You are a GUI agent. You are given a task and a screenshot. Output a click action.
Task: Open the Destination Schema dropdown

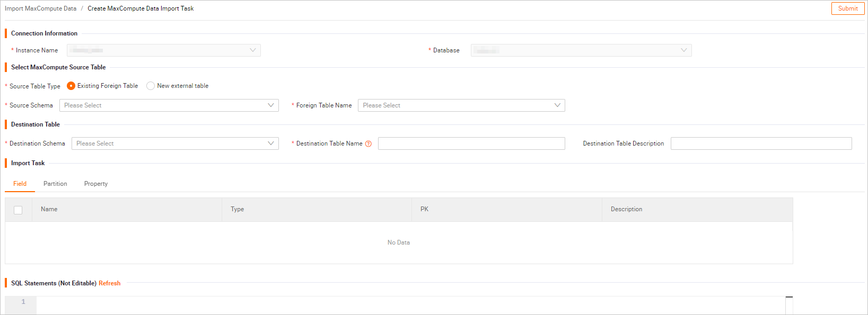pos(174,143)
